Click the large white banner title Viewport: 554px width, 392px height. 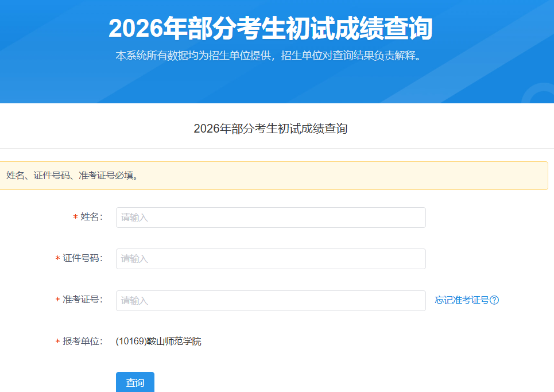click(x=270, y=29)
